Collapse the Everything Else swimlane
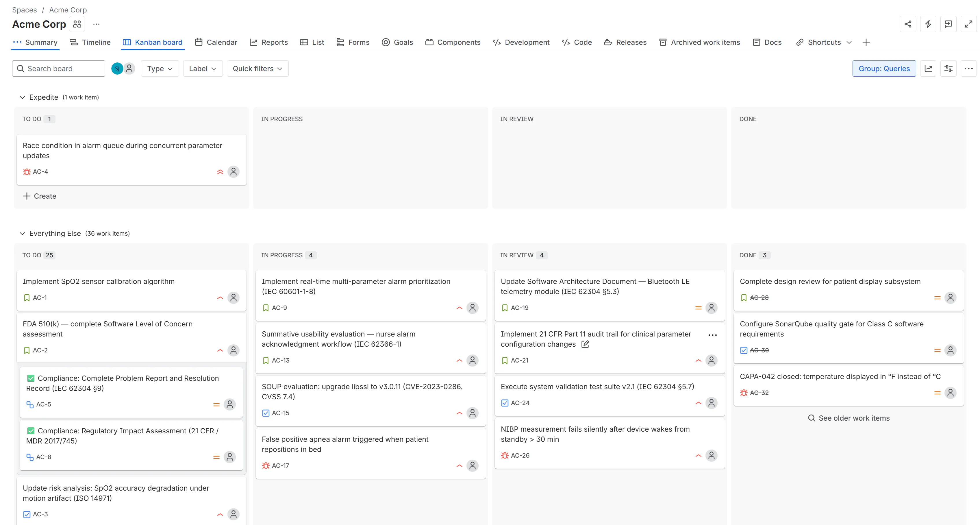This screenshot has width=980, height=525. [22, 234]
